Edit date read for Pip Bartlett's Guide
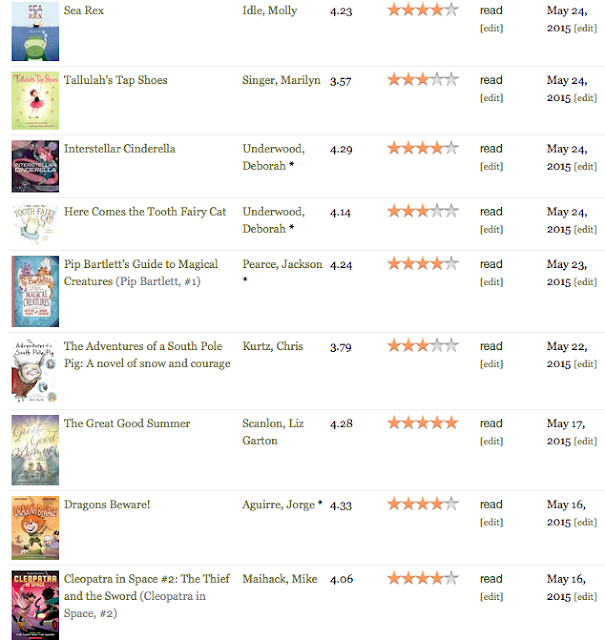Screen dimensions: 605x640 click(x=585, y=282)
